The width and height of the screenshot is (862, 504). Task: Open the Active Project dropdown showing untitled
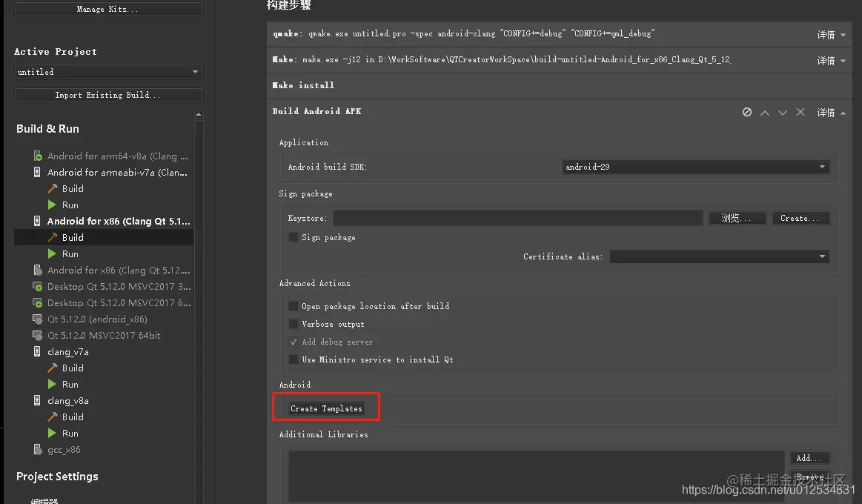[x=108, y=72]
